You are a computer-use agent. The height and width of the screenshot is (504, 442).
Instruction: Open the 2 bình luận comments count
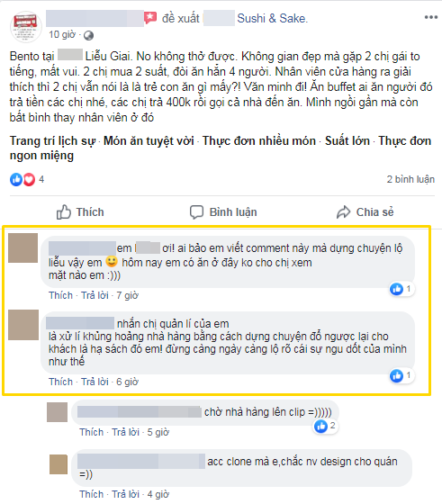(x=410, y=179)
